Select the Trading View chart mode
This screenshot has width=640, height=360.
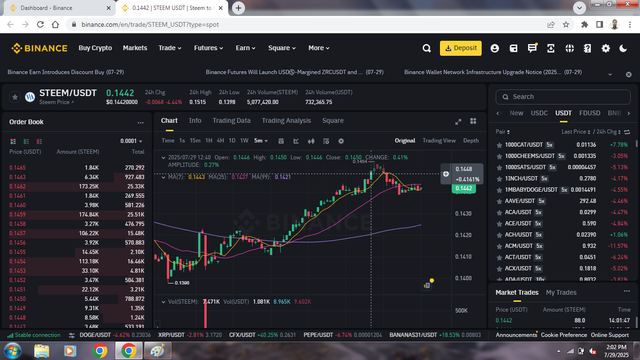(x=439, y=141)
